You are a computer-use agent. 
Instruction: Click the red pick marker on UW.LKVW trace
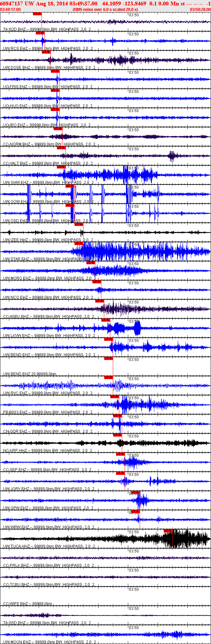(106, 320)
